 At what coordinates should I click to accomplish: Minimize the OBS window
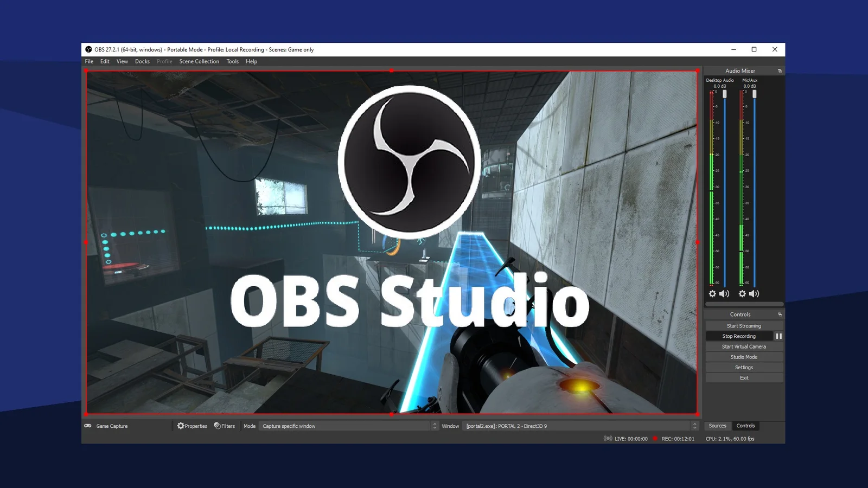pos(733,49)
